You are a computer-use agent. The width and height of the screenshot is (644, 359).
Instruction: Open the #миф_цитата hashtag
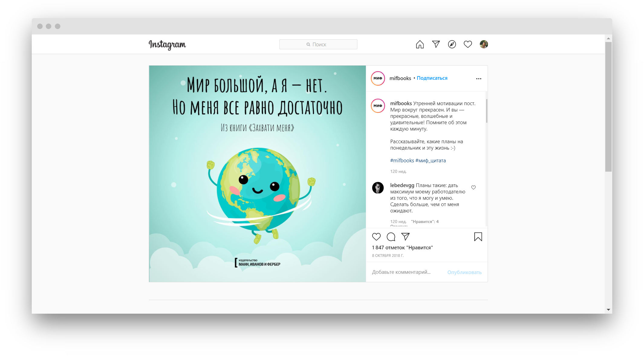(x=431, y=160)
